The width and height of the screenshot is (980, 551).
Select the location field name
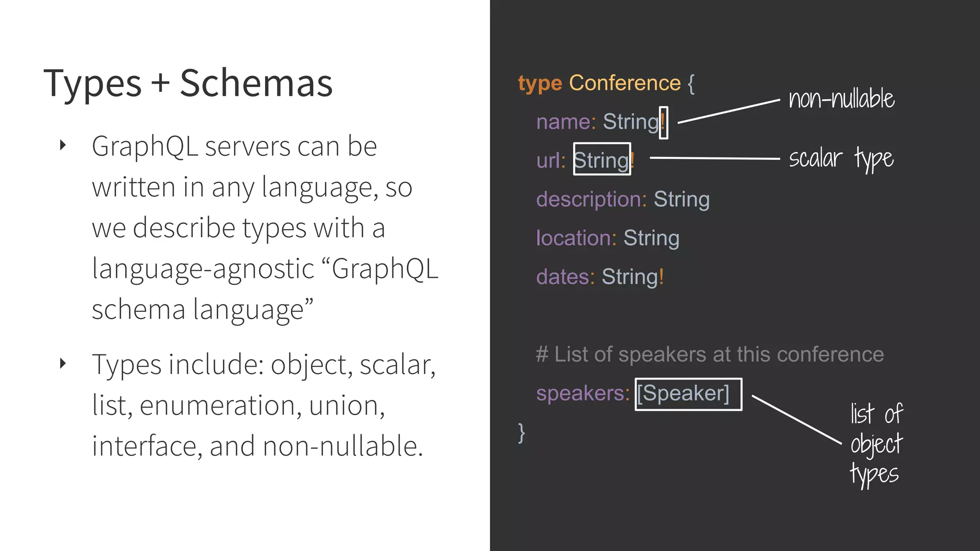click(576, 238)
